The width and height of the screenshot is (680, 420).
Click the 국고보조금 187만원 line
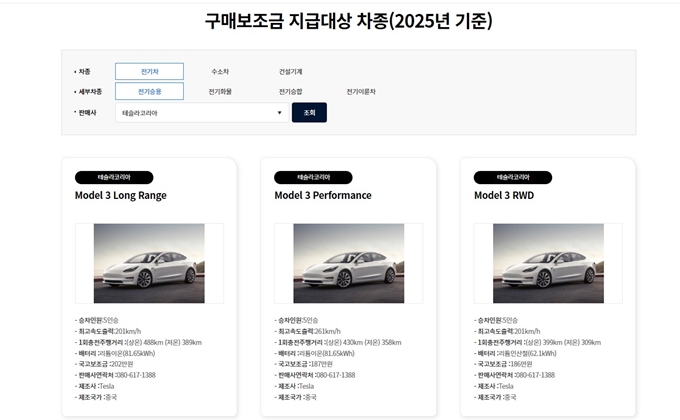(304, 364)
